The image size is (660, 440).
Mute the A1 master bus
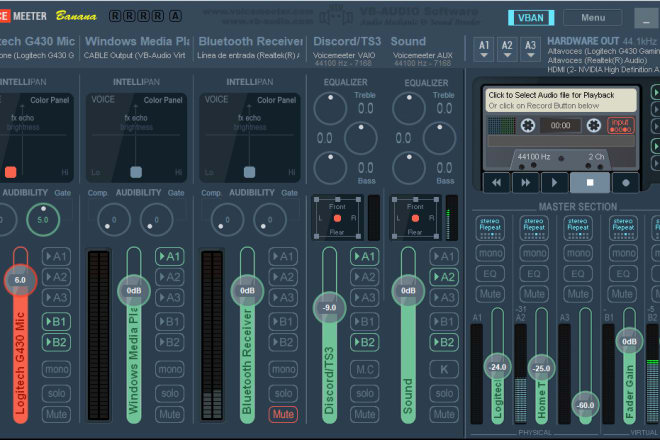(x=490, y=293)
